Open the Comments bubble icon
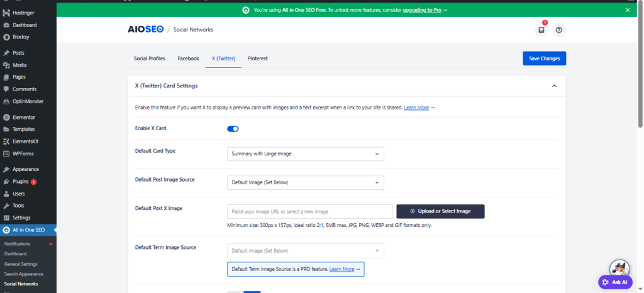This screenshot has width=644, height=293. pyautogui.click(x=6, y=89)
